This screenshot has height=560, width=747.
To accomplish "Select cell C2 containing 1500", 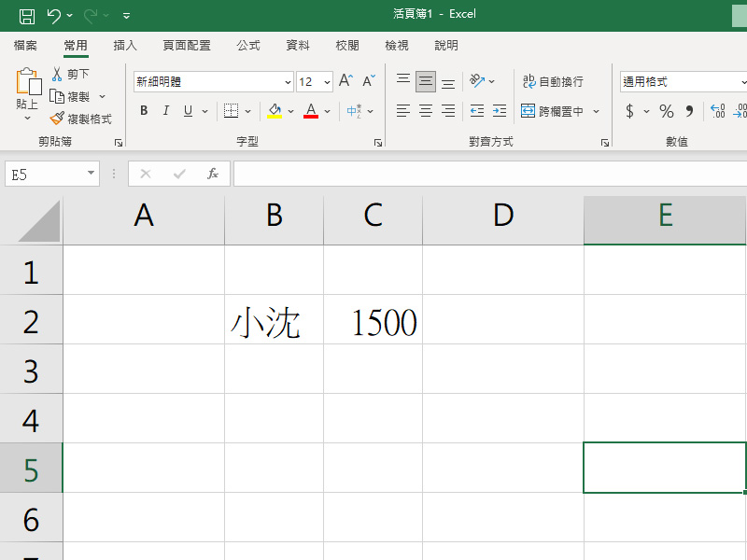I will 373,320.
